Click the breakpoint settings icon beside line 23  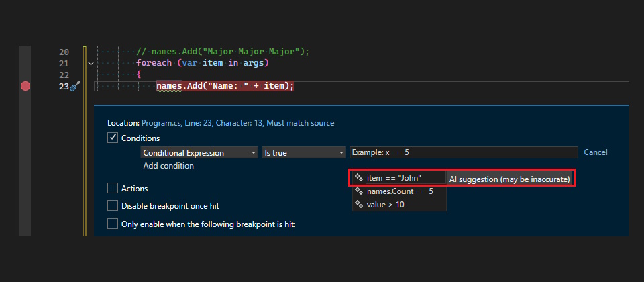tap(75, 86)
